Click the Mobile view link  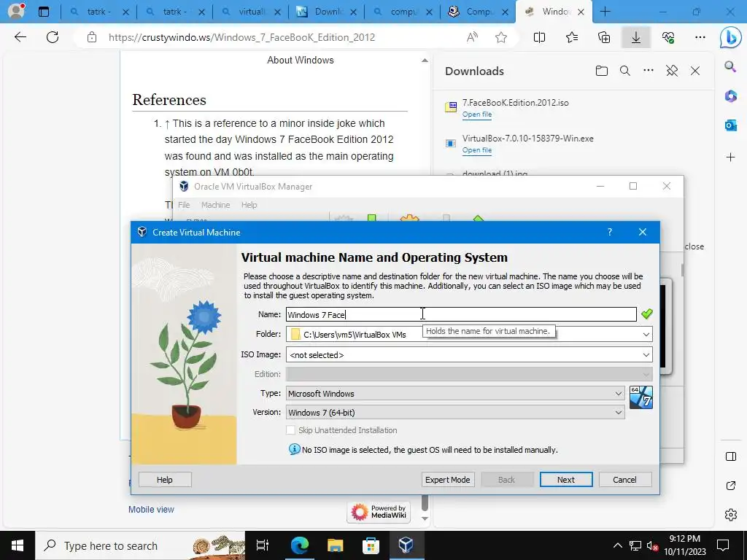pyautogui.click(x=151, y=510)
